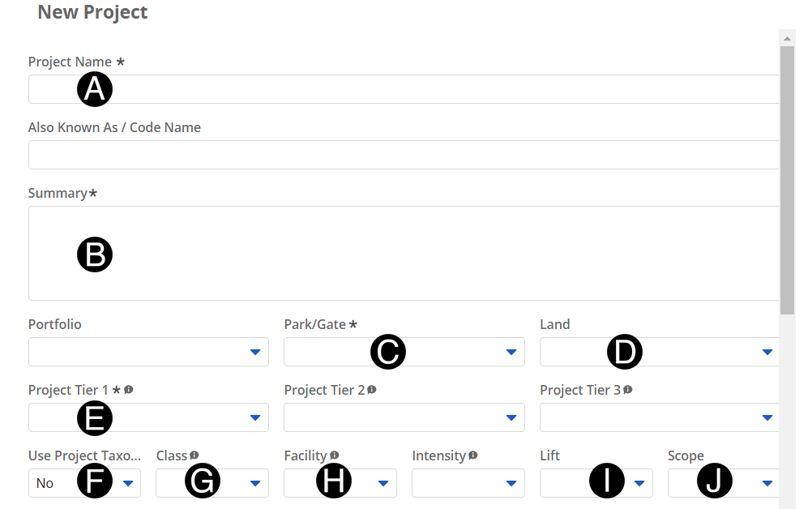The height and width of the screenshot is (509, 812).
Task: Click info icon next to Intensity label
Action: [x=473, y=456]
